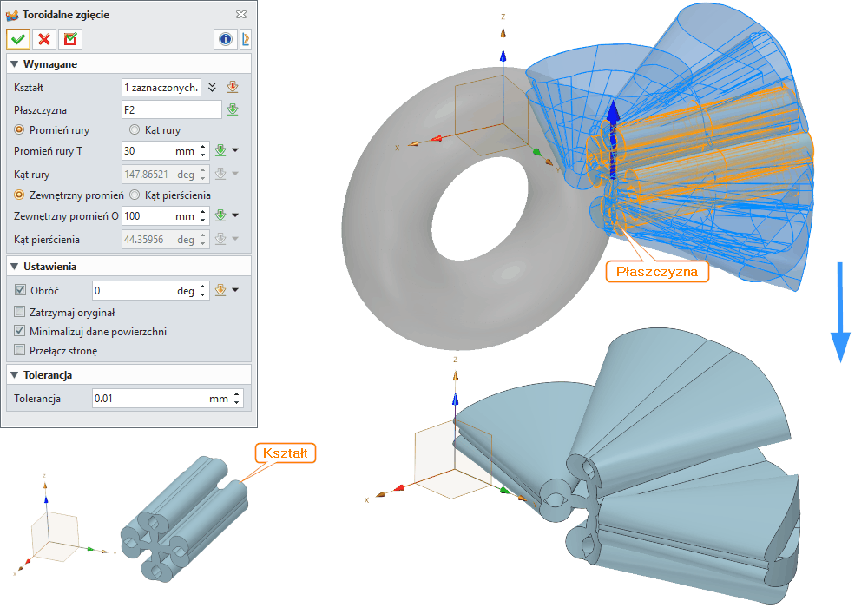Cancel the operation with the red X icon
Image resolution: width=868 pixels, height=608 pixels.
pyautogui.click(x=43, y=38)
